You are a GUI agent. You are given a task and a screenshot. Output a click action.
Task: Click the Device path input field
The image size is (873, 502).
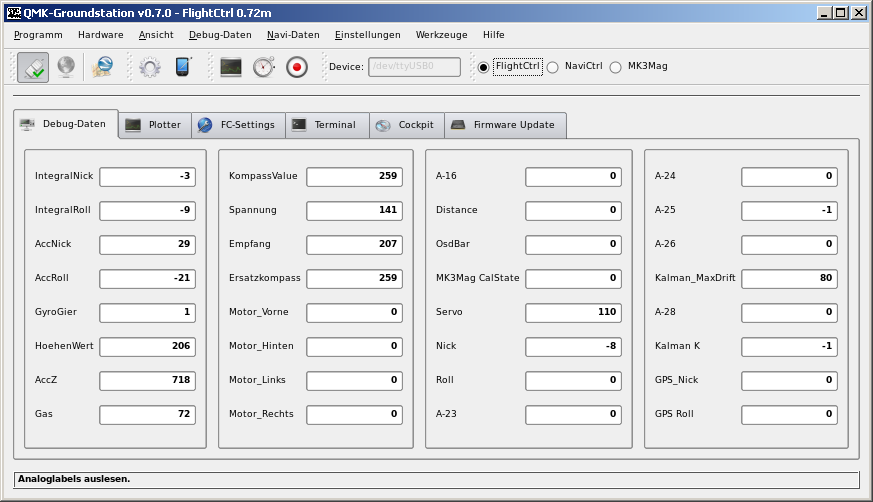click(414, 67)
